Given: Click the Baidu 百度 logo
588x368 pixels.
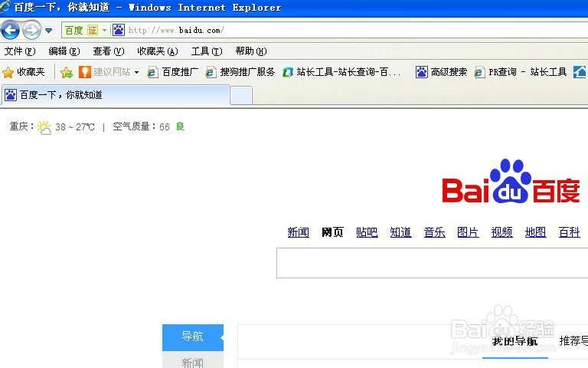Looking at the screenshot, I should (511, 182).
